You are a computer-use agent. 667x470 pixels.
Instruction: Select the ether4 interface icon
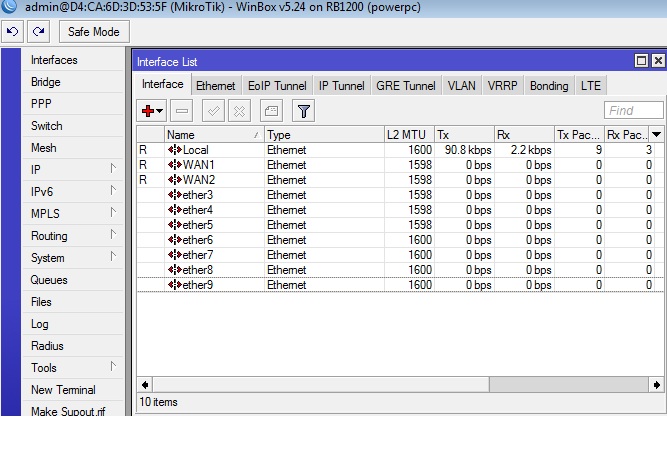pos(174,210)
